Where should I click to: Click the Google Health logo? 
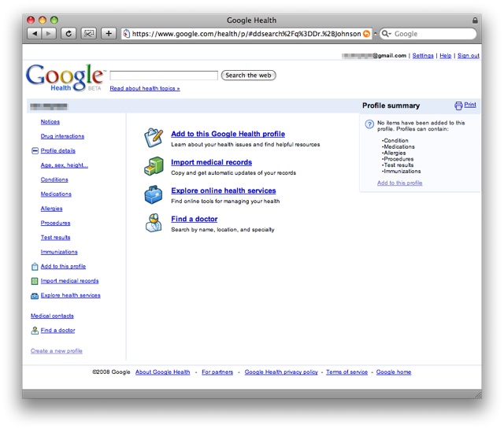tap(65, 77)
